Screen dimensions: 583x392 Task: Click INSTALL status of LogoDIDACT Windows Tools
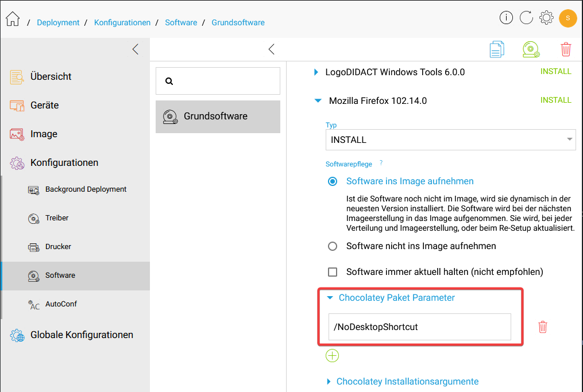pos(555,71)
